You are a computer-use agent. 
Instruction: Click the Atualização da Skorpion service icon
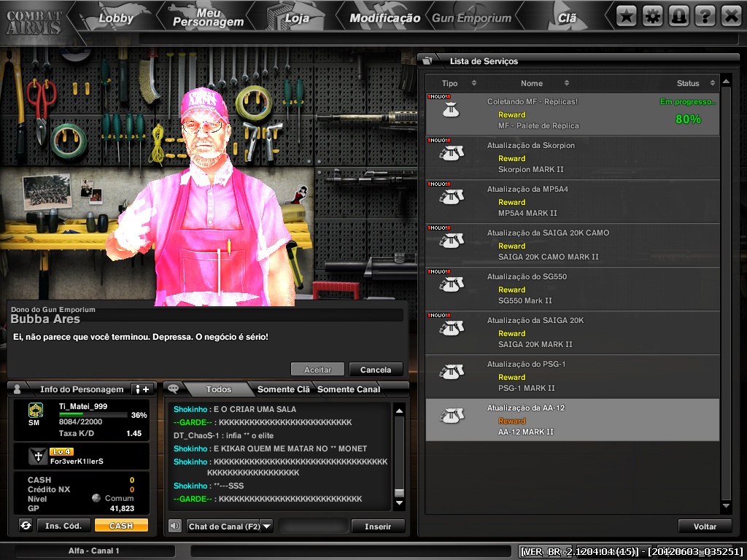click(x=451, y=153)
